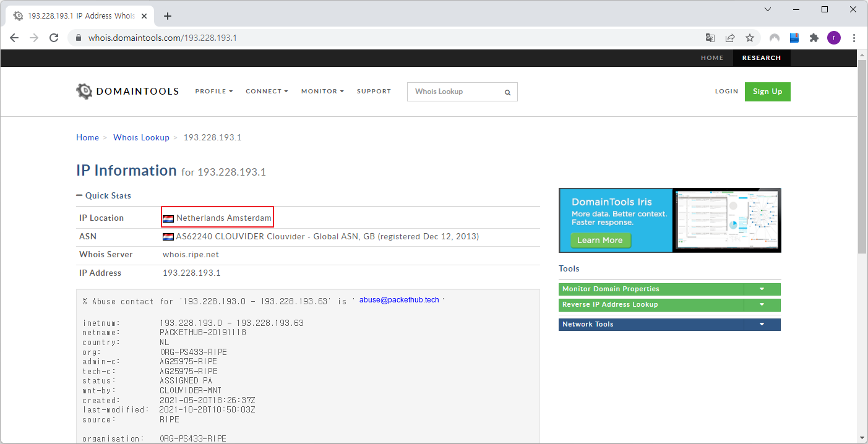Go to Home breadcrumb link
Viewport: 868px width, 444px height.
[x=87, y=137]
